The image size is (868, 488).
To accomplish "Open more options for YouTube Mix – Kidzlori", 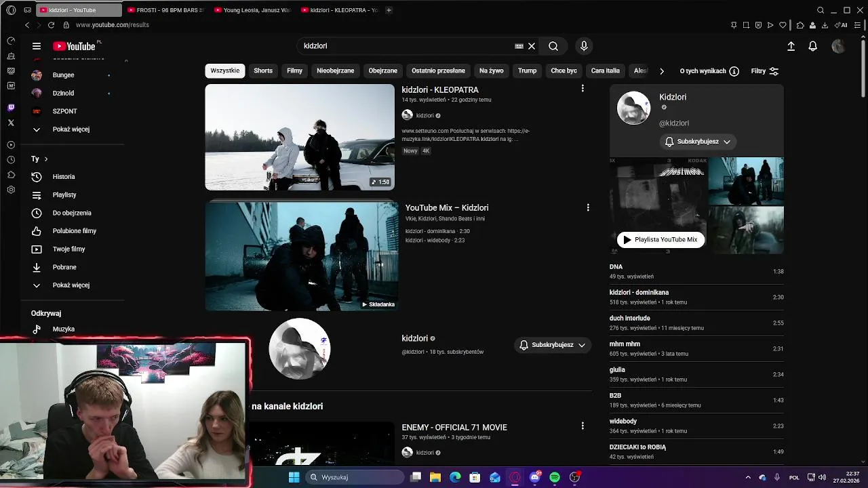I will click(x=588, y=207).
